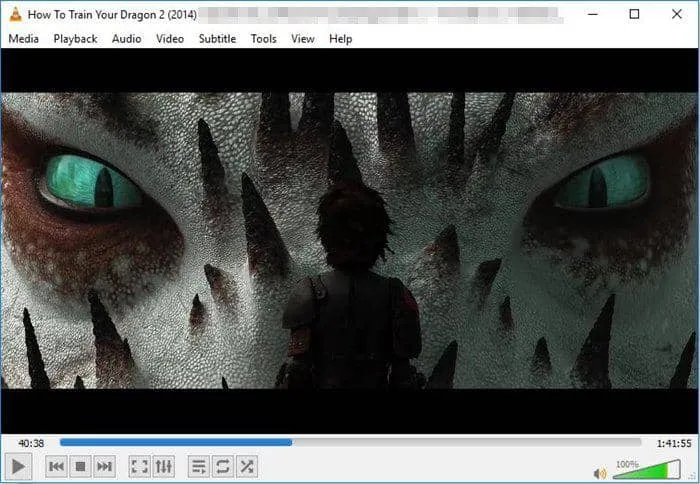Open the Media menu
The image size is (700, 484).
pos(24,39)
